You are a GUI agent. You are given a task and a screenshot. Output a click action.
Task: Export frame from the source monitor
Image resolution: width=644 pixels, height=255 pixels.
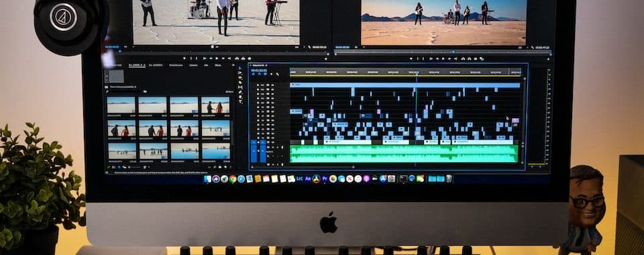(x=250, y=58)
